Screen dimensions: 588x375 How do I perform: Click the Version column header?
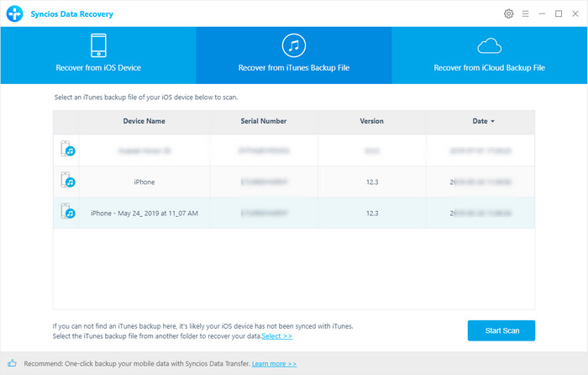pos(371,121)
